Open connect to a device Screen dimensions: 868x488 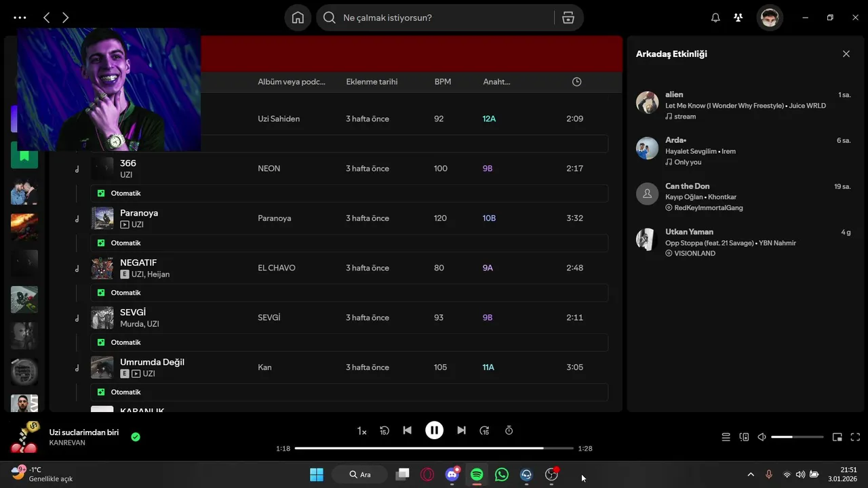(x=744, y=437)
